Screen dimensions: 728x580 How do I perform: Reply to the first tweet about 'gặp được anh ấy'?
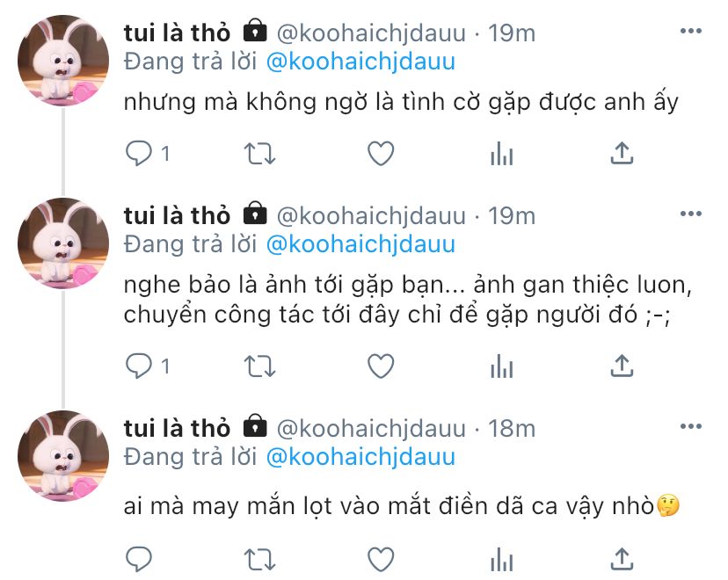click(139, 154)
